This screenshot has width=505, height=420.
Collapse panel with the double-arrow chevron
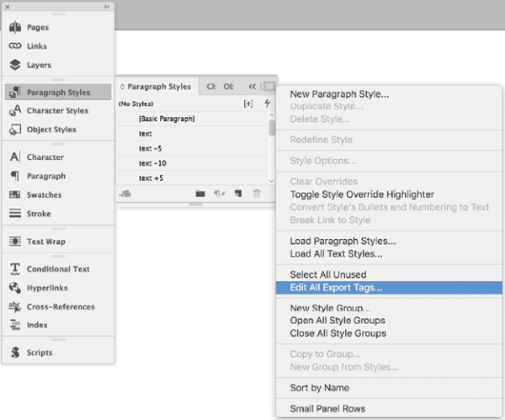[252, 86]
